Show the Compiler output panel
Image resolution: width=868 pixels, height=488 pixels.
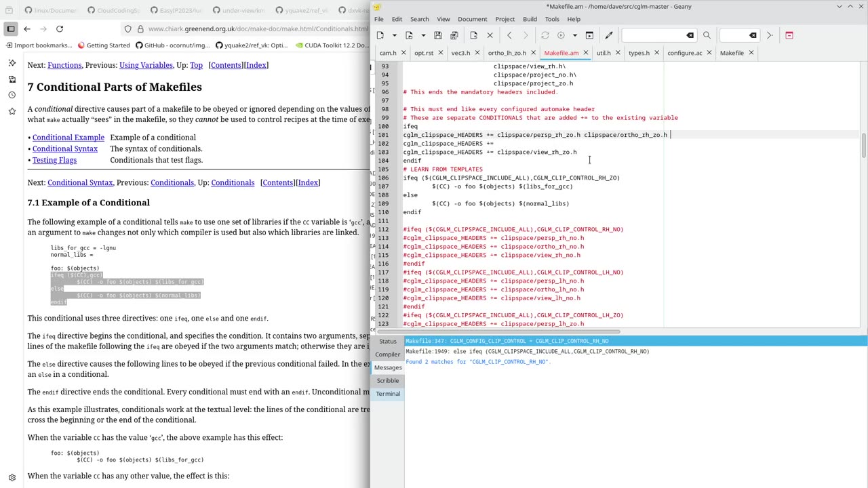coord(388,354)
